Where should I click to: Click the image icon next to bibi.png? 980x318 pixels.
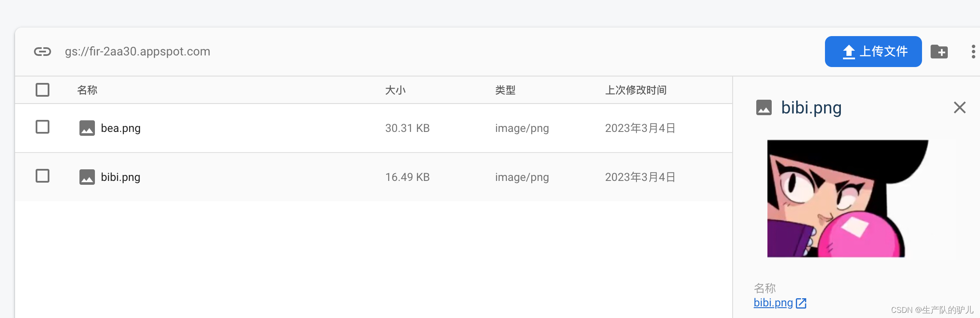tap(87, 177)
